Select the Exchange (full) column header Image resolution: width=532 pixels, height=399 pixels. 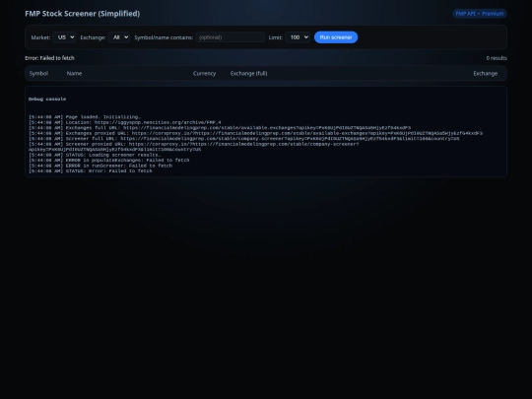(248, 73)
